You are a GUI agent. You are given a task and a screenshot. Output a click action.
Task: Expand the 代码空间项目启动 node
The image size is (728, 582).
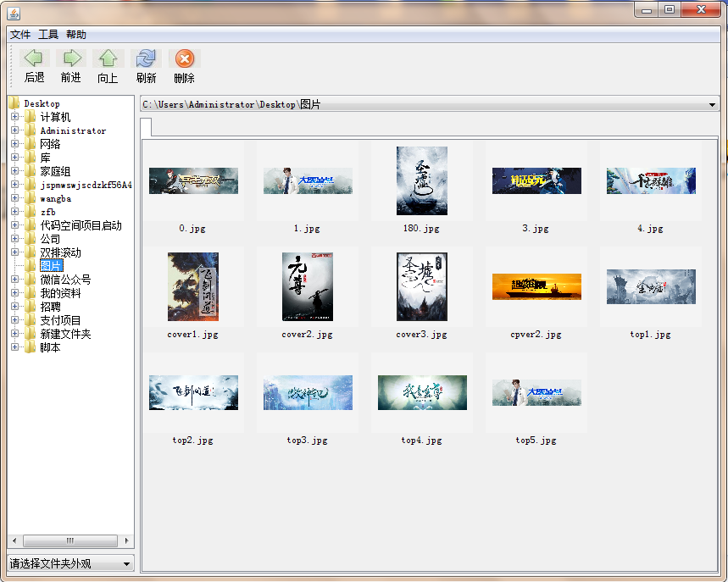tap(15, 224)
